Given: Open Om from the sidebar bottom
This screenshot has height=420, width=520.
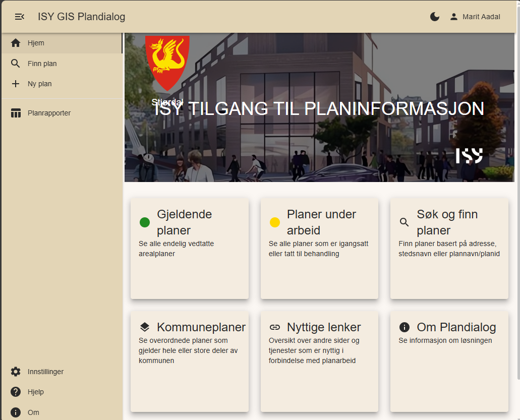Looking at the screenshot, I should click(33, 412).
